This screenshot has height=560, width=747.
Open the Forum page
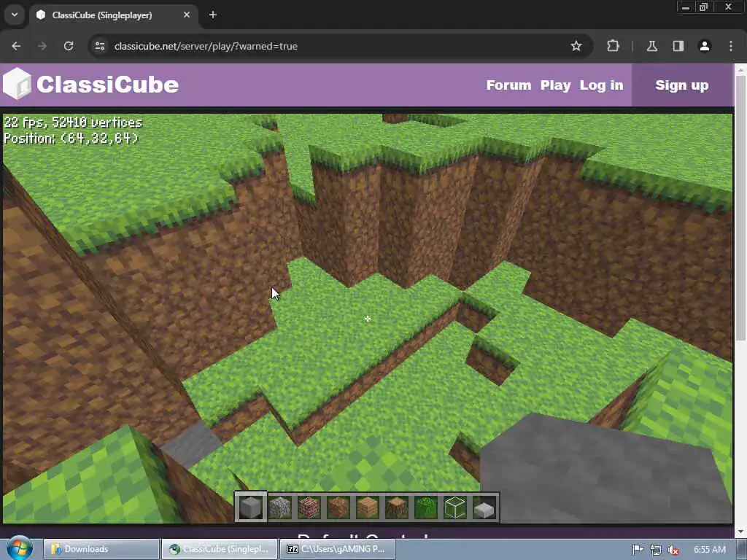click(508, 85)
